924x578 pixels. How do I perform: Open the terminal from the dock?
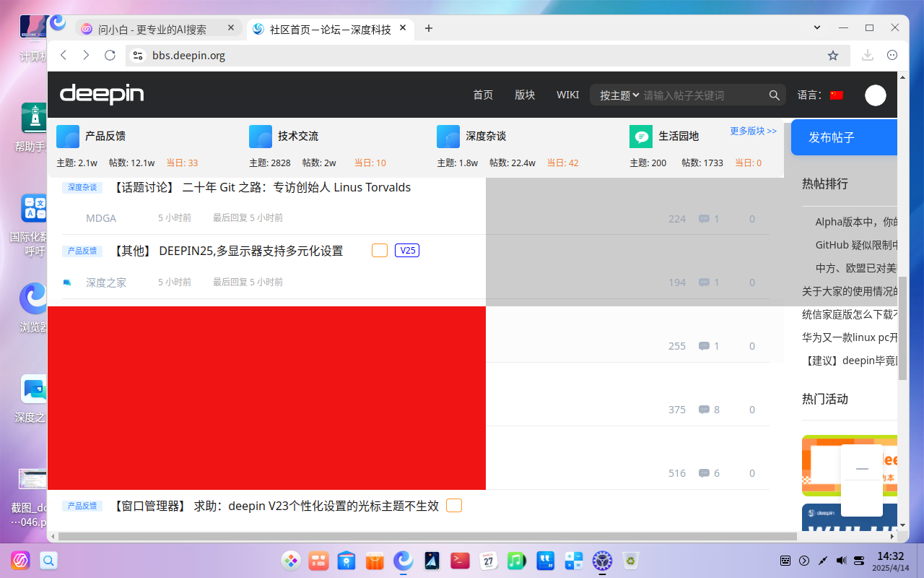460,560
